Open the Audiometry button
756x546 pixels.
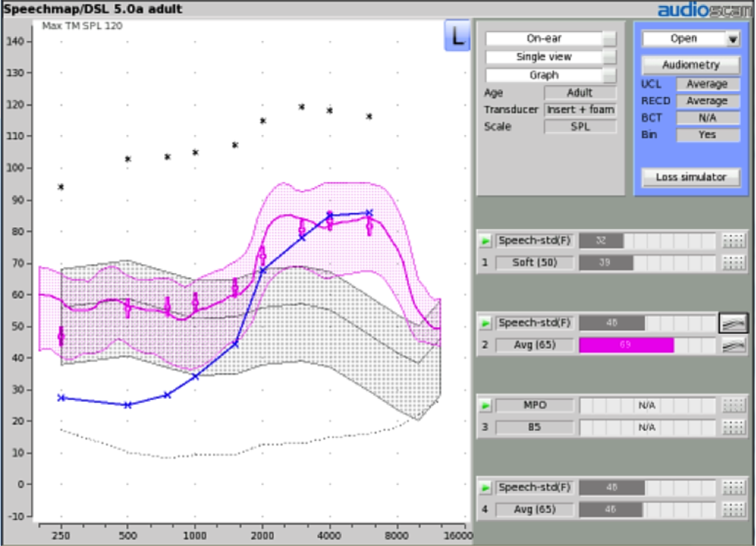tap(691, 65)
